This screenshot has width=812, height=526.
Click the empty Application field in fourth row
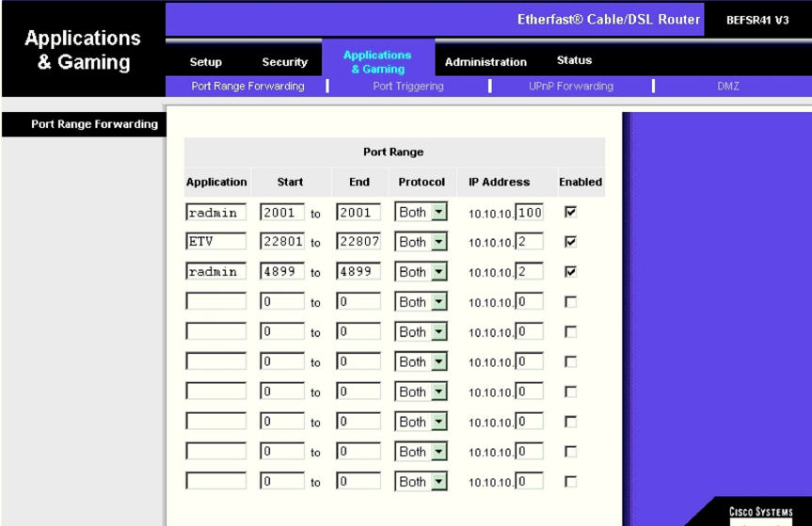[216, 301]
